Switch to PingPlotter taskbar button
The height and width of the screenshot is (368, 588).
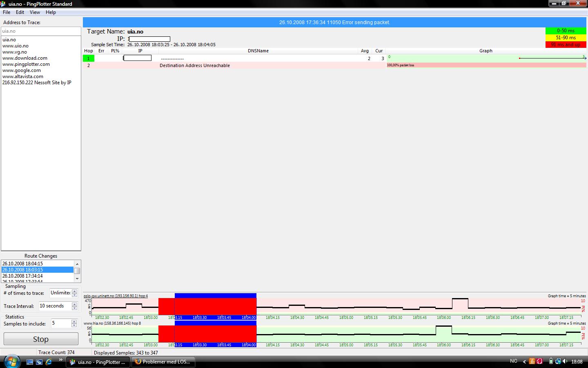point(98,362)
